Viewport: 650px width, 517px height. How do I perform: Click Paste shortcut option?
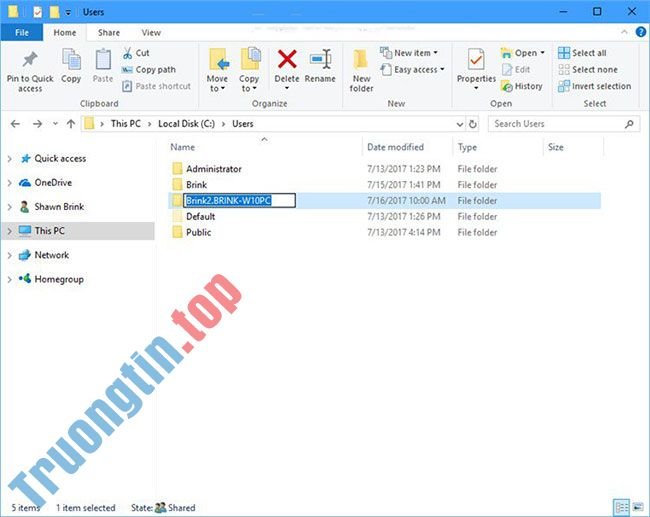coord(156,86)
